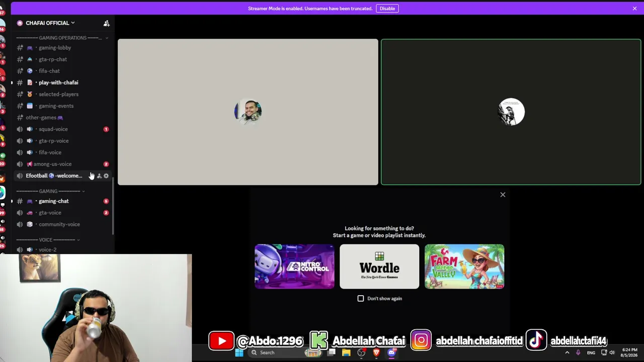Screen dimensions: 644x362
Task: Collapse the GAMING OPERATIONS category
Action: click(62, 38)
